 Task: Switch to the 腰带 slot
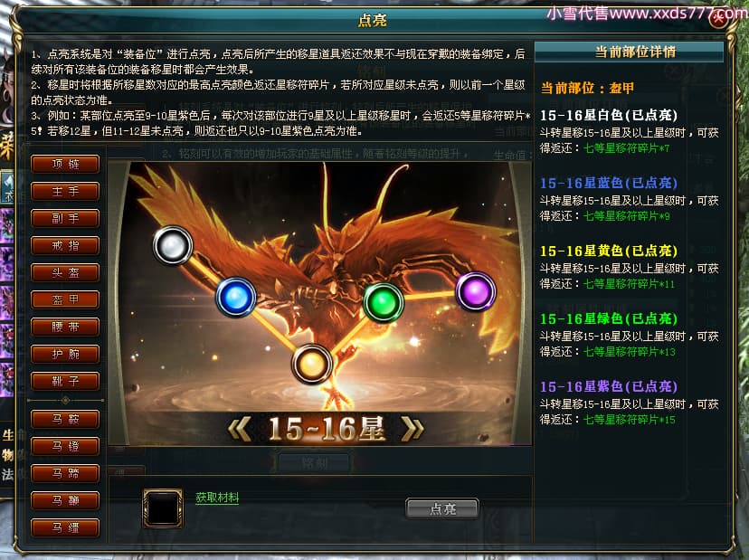pyautogui.click(x=65, y=327)
